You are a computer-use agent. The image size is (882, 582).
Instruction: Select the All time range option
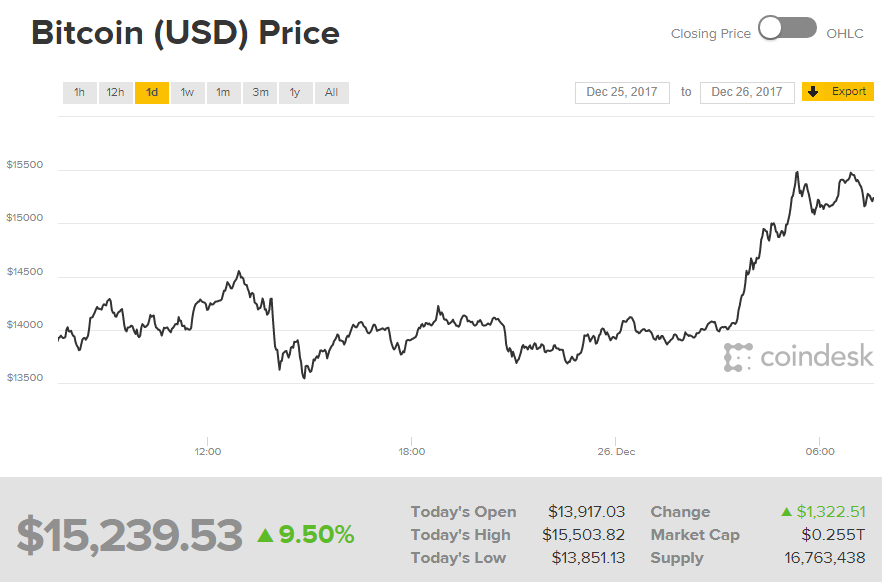pos(331,92)
